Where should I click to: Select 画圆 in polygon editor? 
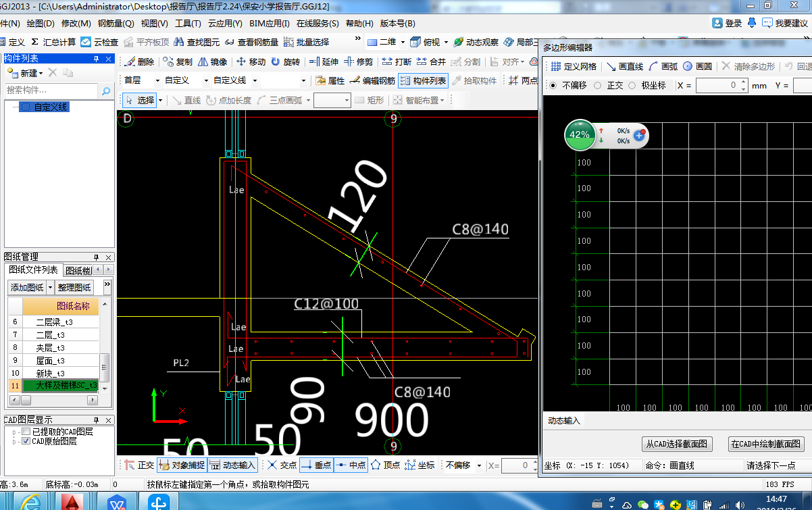[x=698, y=66]
